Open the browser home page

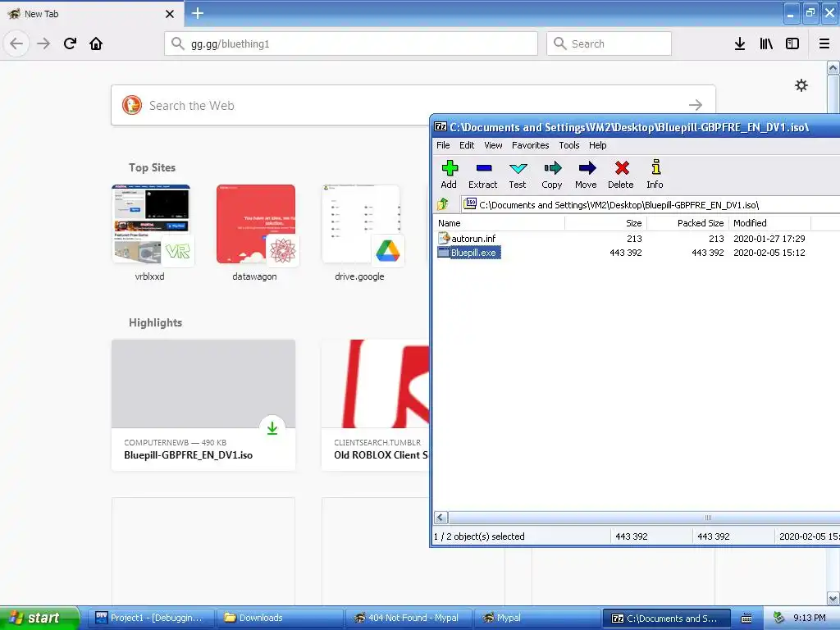point(96,43)
